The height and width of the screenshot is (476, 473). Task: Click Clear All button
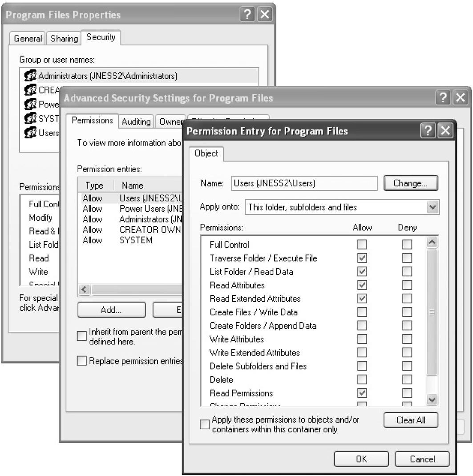(x=410, y=420)
